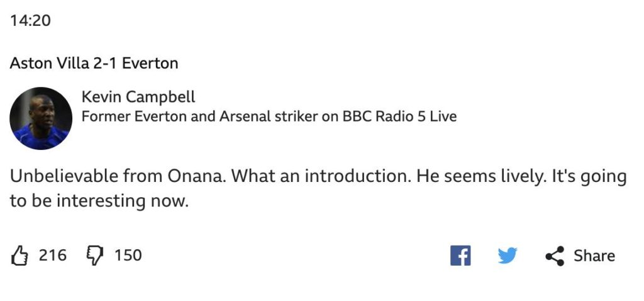The height and width of the screenshot is (301, 644).
Task: Click the text 'Unbelievable from Onana'
Action: point(118,176)
